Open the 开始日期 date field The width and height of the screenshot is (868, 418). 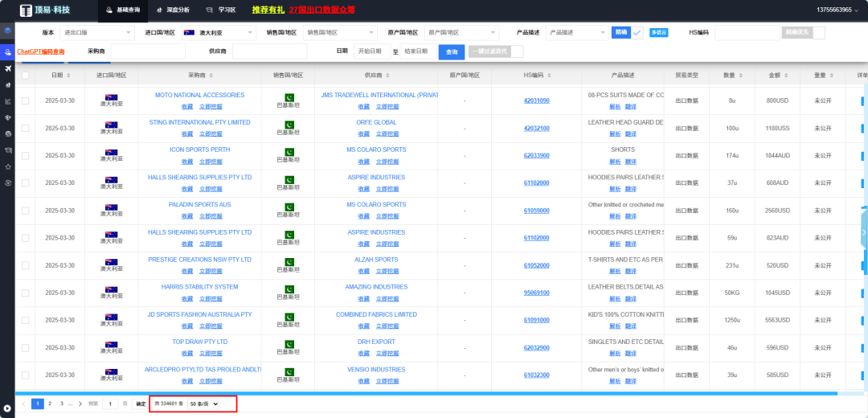coord(372,51)
